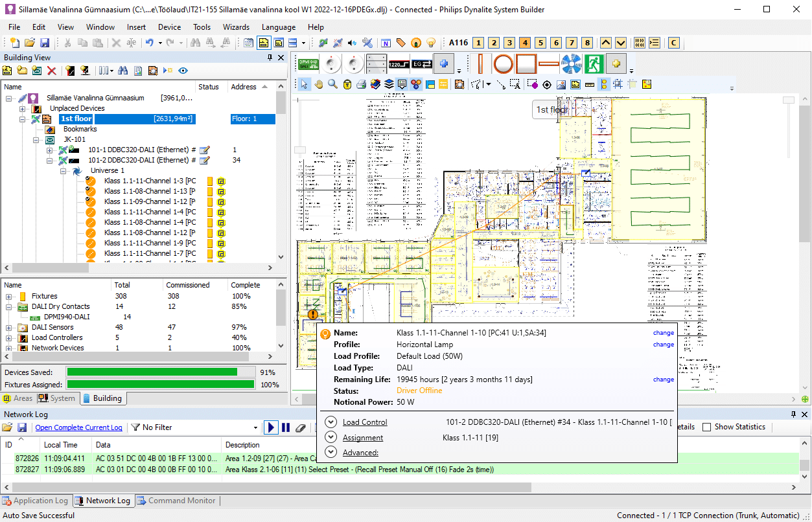This screenshot has height=522, width=812.
Task: Collapse the 1st floor tree node
Action: click(x=23, y=119)
